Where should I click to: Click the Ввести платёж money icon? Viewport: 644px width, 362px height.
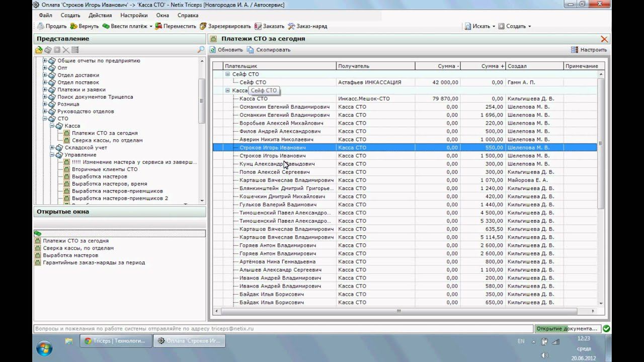[x=106, y=26]
